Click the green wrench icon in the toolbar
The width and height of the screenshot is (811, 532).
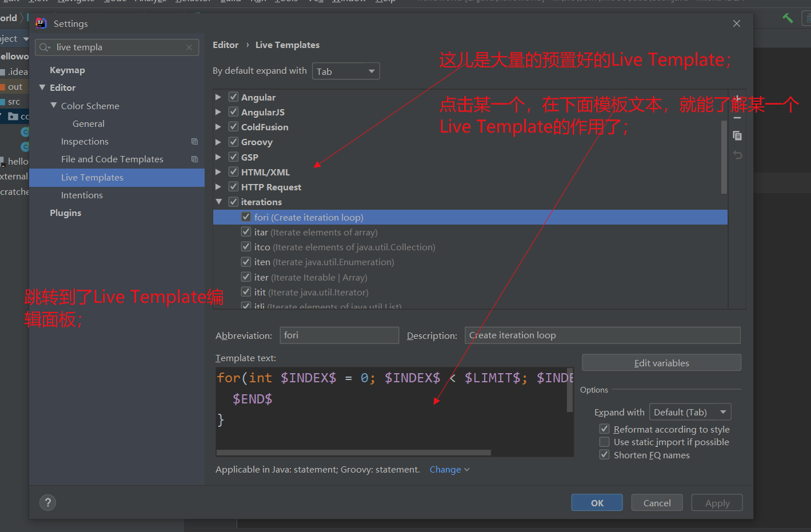point(788,18)
